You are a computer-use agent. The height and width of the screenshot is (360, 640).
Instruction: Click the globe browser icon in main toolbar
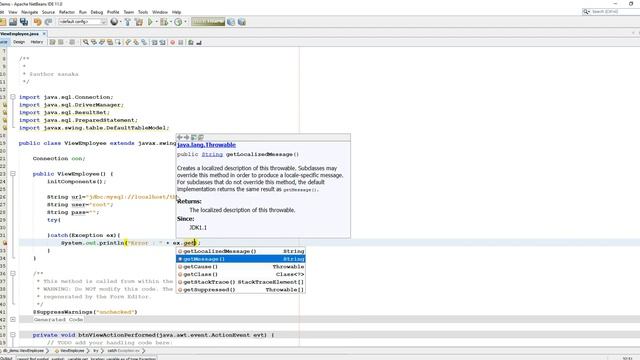point(114,22)
